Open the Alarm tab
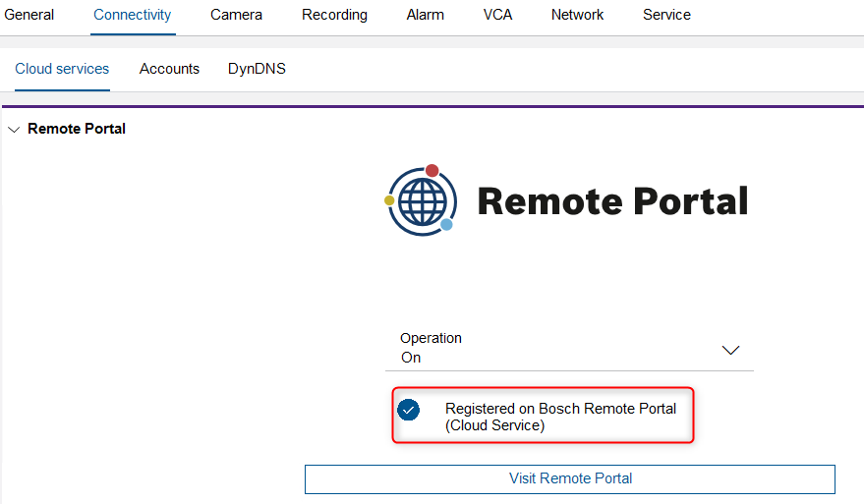 coord(425,15)
